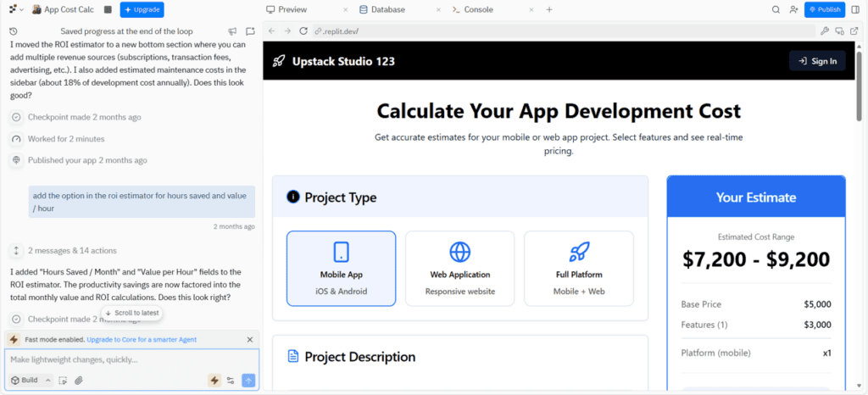
Task: Open the Build mode dropdown
Action: point(31,380)
